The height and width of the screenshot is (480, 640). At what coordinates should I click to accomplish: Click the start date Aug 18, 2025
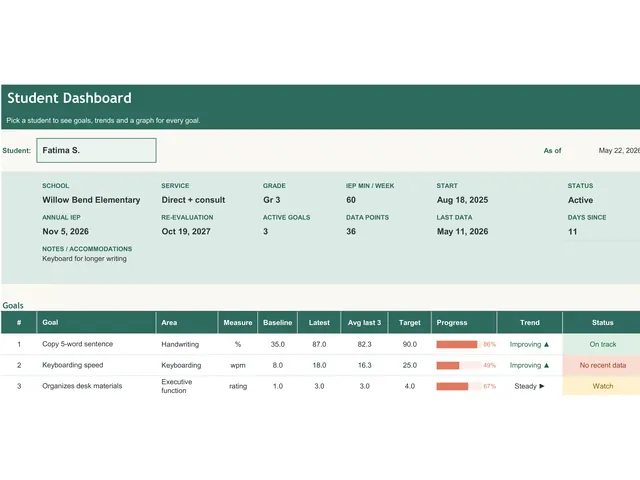click(x=462, y=200)
